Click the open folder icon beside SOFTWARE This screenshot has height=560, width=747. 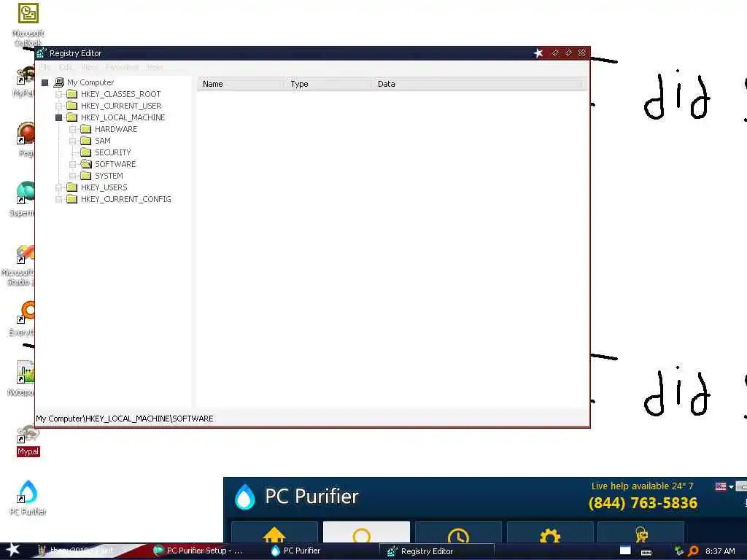(x=86, y=164)
